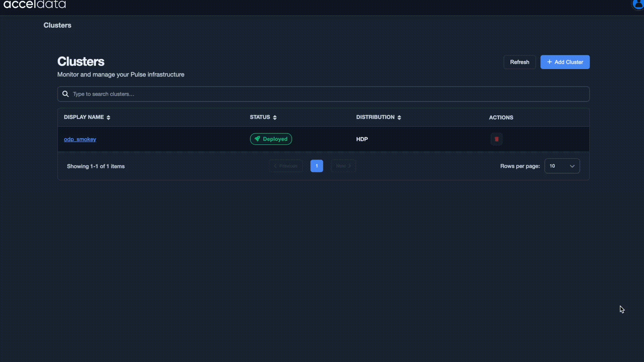Click the Next page button

coord(343,166)
